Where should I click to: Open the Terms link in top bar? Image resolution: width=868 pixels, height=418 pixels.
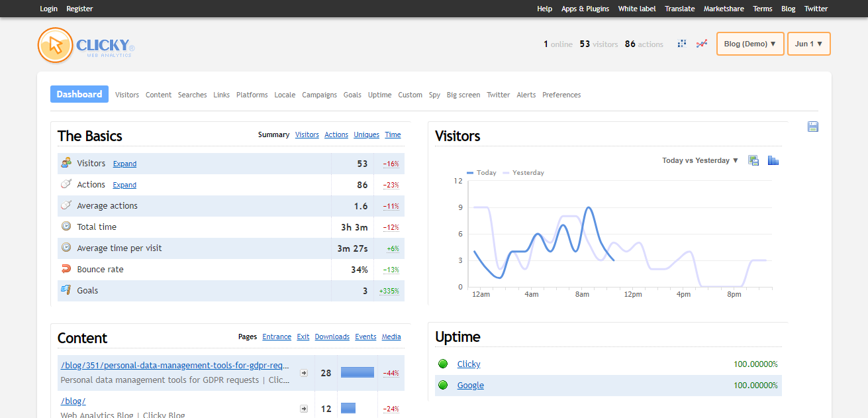(x=763, y=9)
